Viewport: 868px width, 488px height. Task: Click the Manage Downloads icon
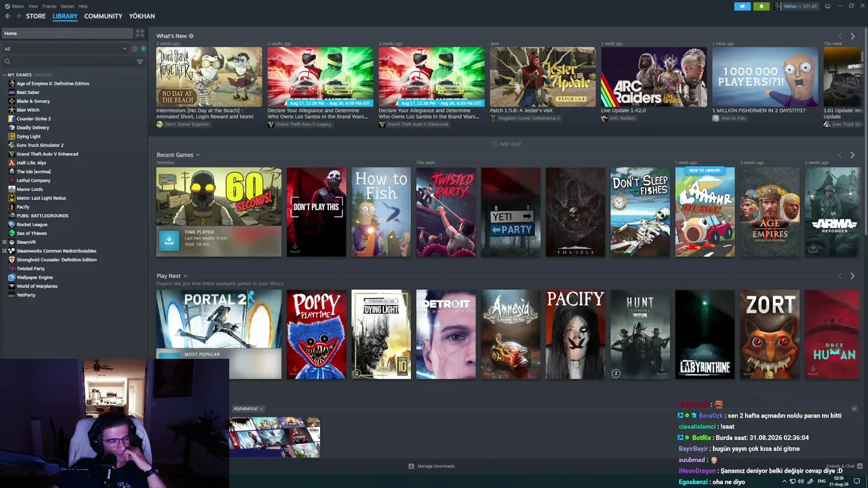point(411,466)
